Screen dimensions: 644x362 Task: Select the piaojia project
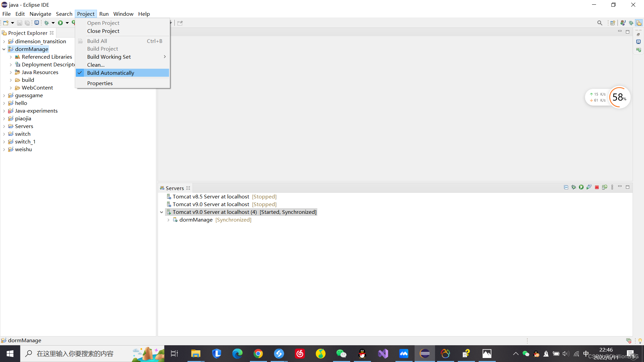[x=23, y=119]
